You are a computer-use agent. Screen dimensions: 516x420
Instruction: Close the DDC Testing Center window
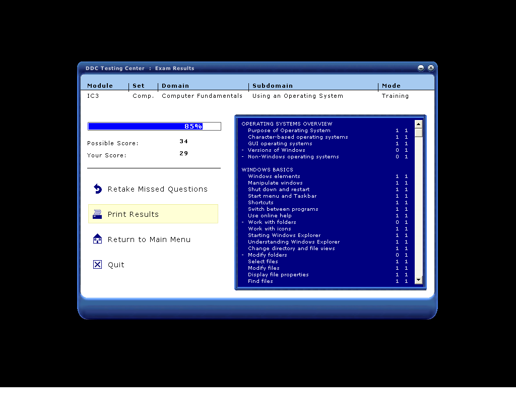pos(431,68)
